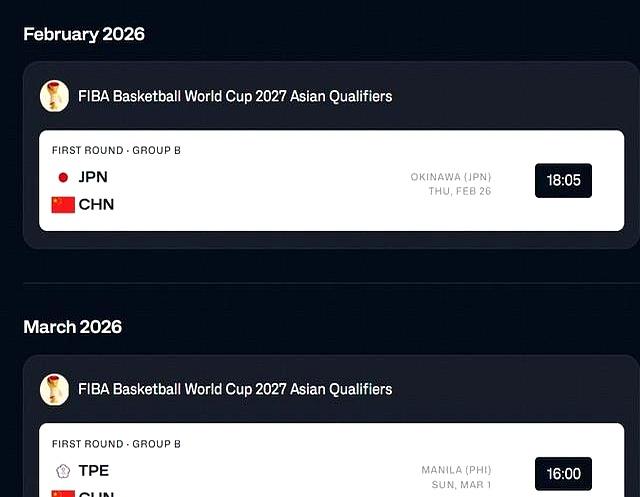This screenshot has height=497, width=640.
Task: Click the Manila (PHI) venue text
Action: click(x=456, y=470)
